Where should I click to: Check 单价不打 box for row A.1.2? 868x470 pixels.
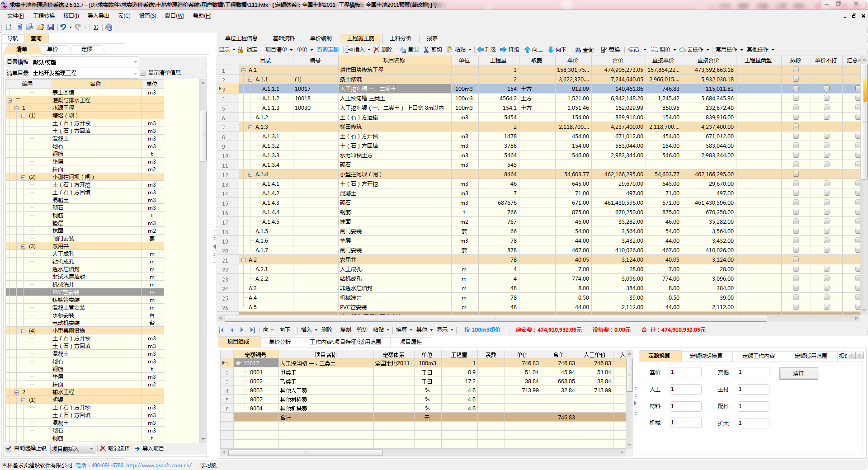pos(826,117)
